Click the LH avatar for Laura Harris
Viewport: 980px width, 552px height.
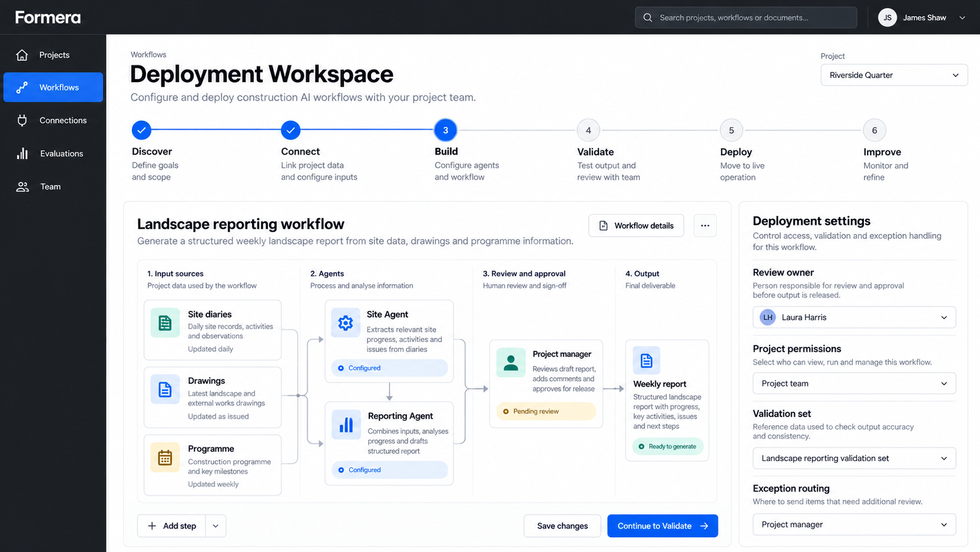point(768,317)
